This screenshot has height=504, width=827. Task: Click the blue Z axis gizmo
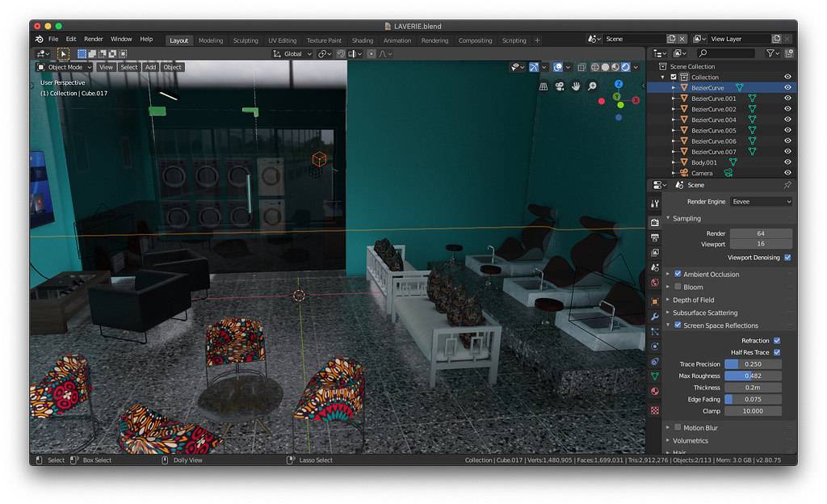coord(619,84)
